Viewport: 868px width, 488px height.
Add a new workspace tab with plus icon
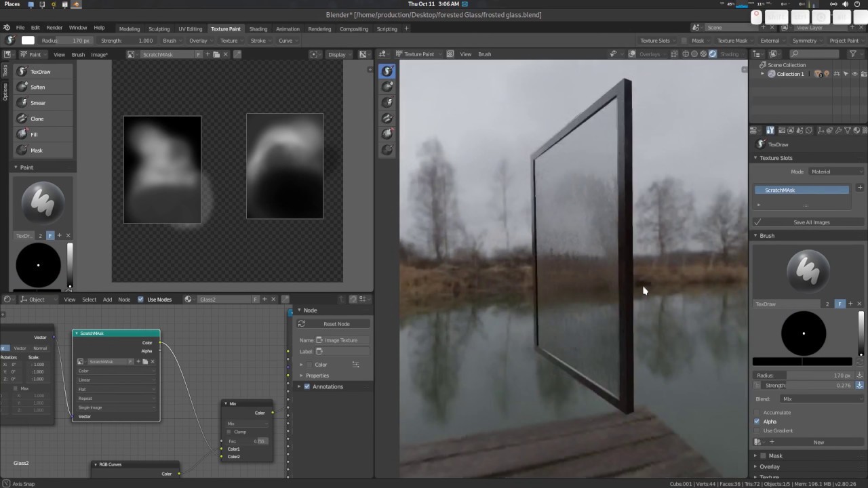tap(406, 28)
